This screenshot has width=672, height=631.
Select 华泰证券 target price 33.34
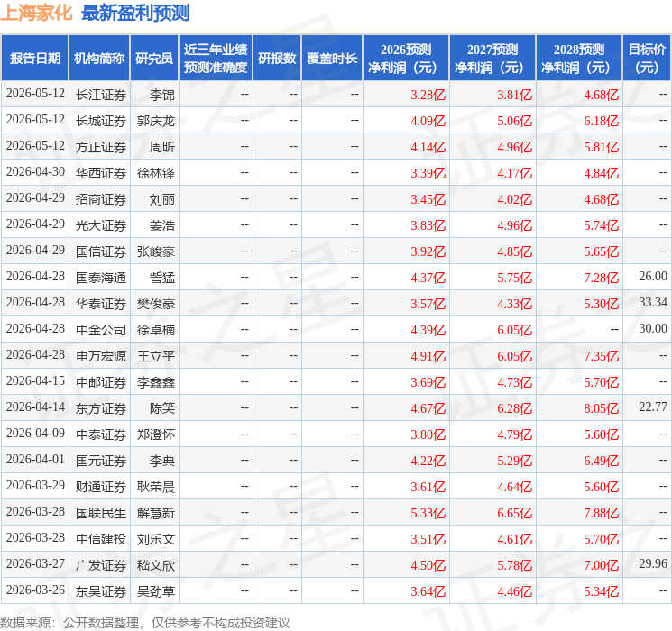[x=653, y=303]
